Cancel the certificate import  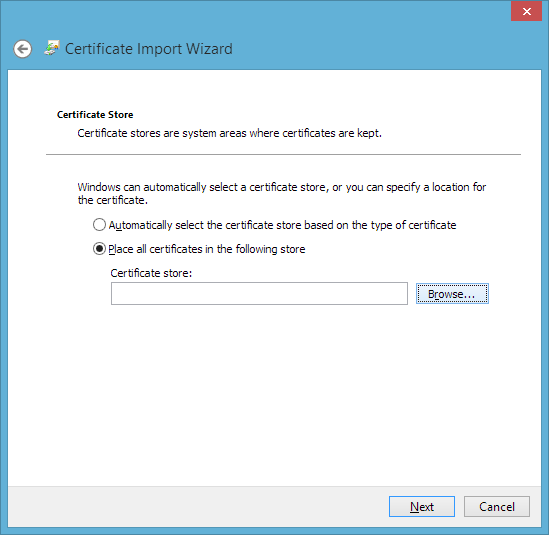[x=496, y=506]
